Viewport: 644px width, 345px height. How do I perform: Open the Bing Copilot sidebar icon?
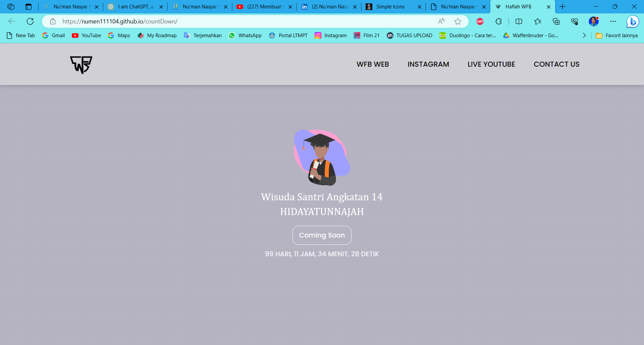(x=633, y=22)
